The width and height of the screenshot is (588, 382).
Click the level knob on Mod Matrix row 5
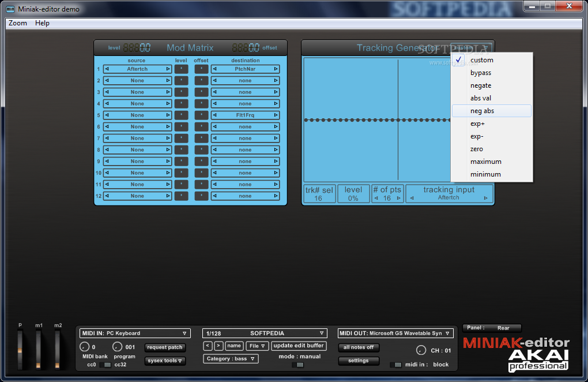pos(181,115)
